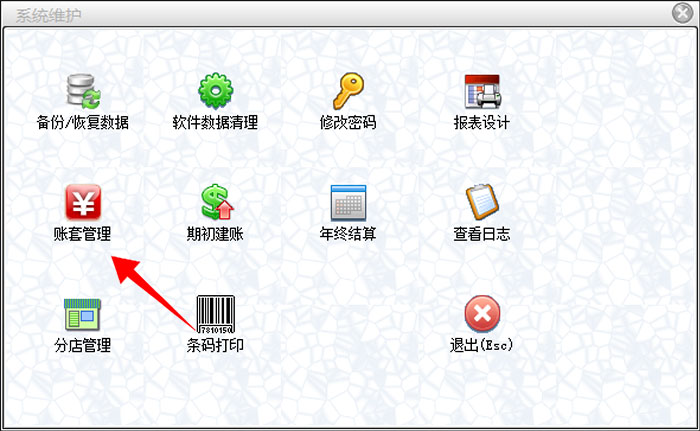Click the 修改密码 label text
Image resolution: width=700 pixels, height=431 pixels.
pos(348,122)
